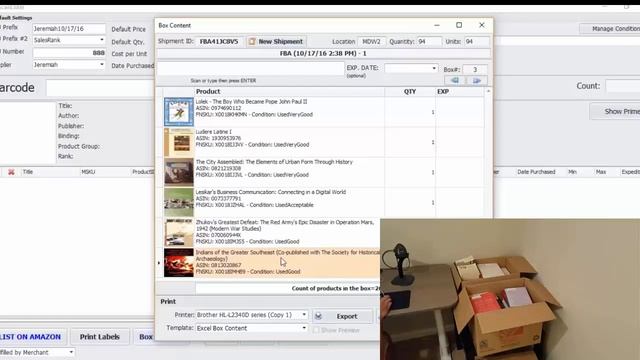Click the Number field showing 888
Image resolution: width=640 pixels, height=360 pixels.
pos(69,53)
